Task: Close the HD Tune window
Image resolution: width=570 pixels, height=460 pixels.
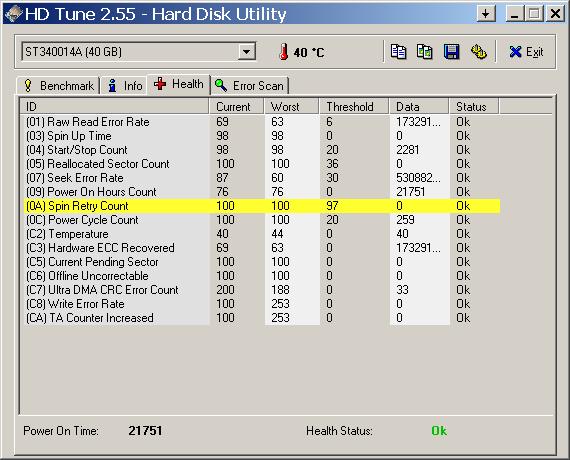Action: click(x=555, y=14)
